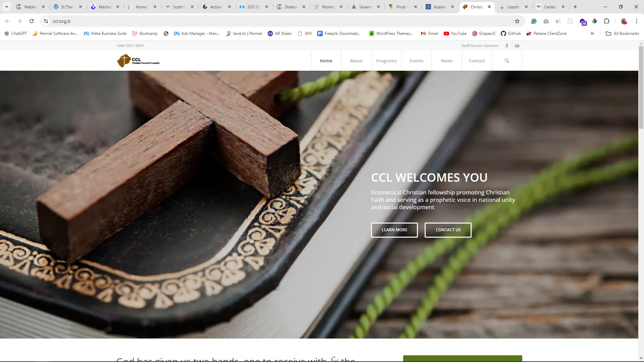Open the All Bookmarks folder
The height and width of the screenshot is (362, 644).
point(622,34)
